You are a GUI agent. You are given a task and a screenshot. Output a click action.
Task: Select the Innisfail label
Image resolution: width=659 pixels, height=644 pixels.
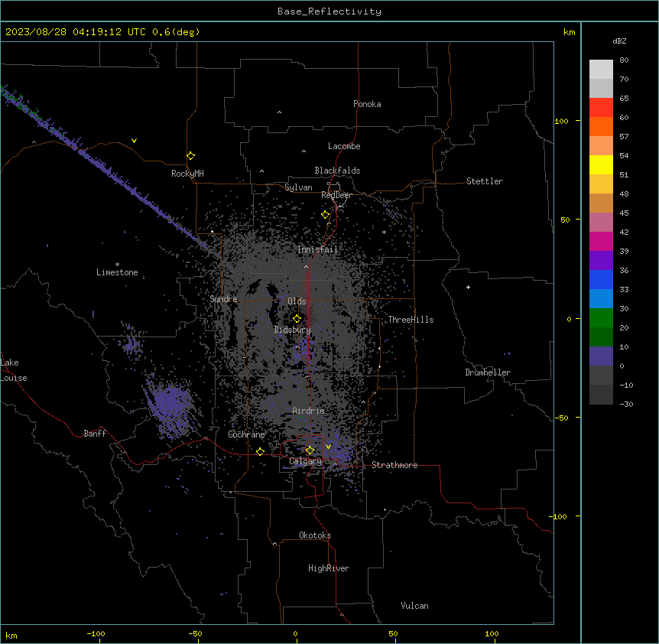click(x=317, y=249)
